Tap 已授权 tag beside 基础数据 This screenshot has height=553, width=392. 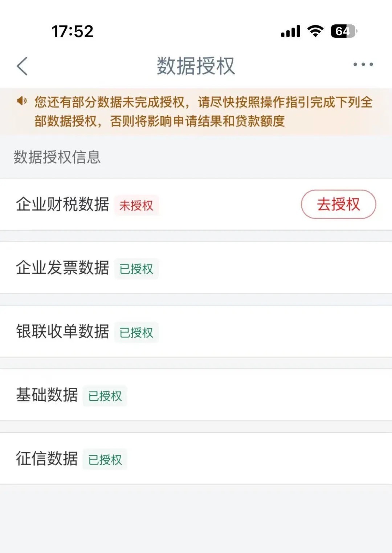pos(105,396)
